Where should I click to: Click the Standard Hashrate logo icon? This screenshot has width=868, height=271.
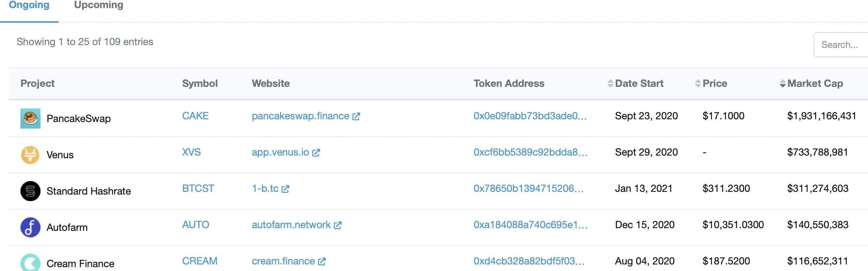click(30, 191)
